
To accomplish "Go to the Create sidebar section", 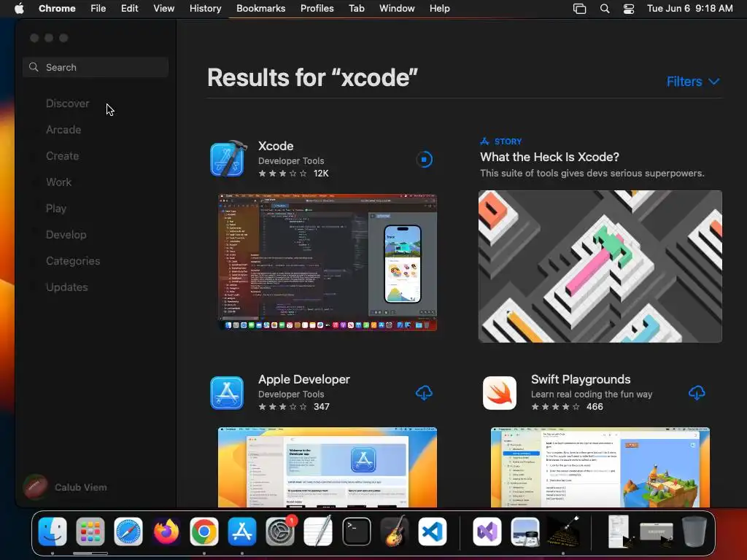I will click(x=63, y=156).
